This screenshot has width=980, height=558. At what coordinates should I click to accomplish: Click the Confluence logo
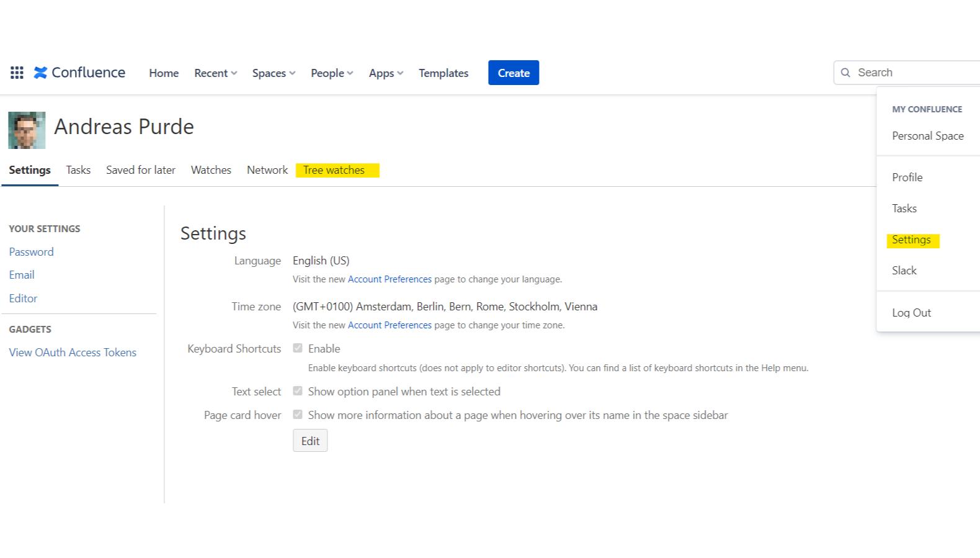point(79,73)
